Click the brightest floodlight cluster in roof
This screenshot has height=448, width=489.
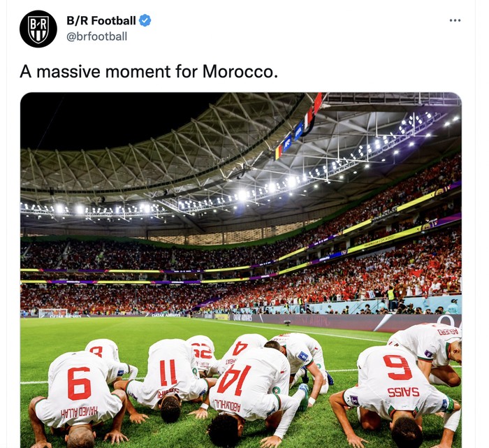[x=242, y=195]
